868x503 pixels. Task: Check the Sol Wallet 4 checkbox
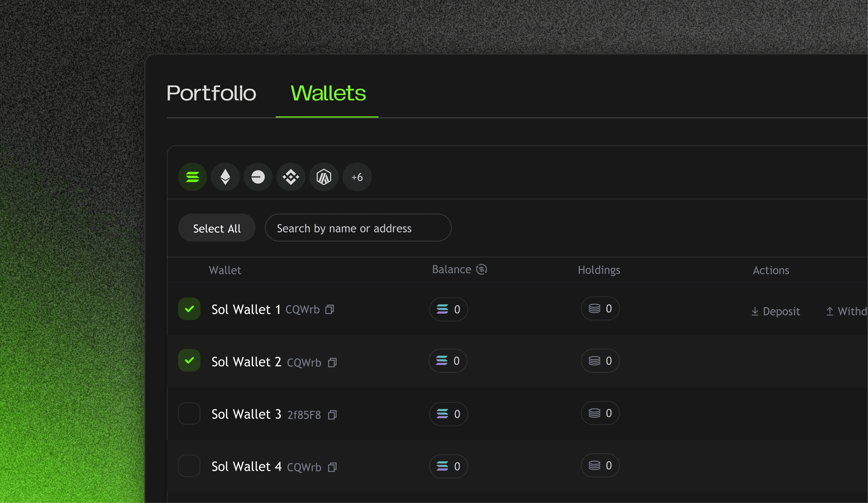tap(189, 466)
